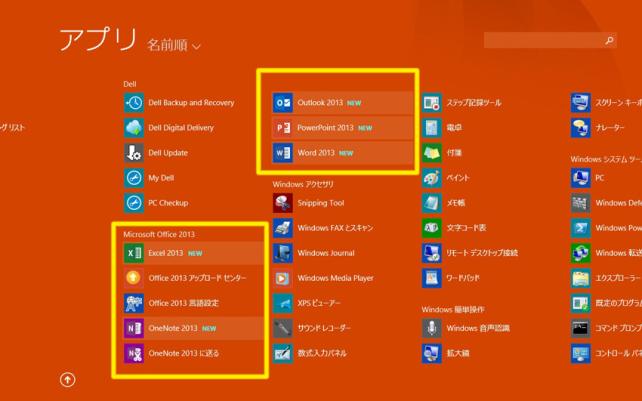Open My Dell app icon
This screenshot has height=401, width=642.
point(133,178)
